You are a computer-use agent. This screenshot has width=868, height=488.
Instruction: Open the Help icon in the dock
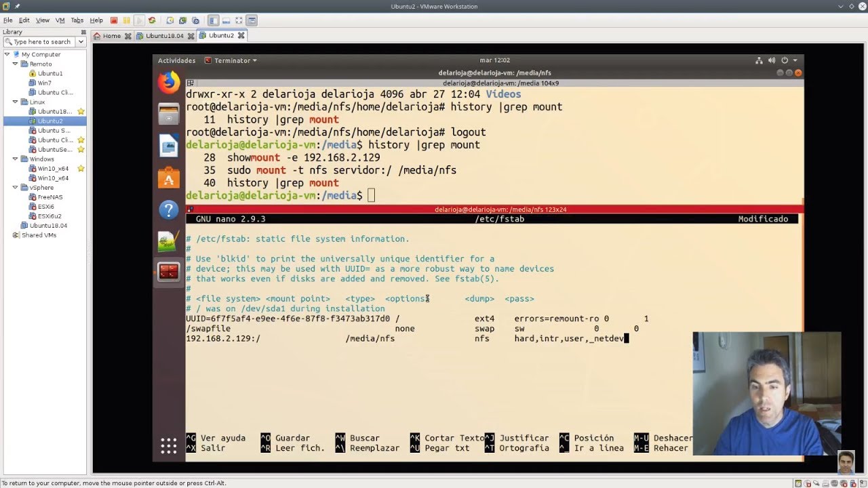pyautogui.click(x=169, y=209)
